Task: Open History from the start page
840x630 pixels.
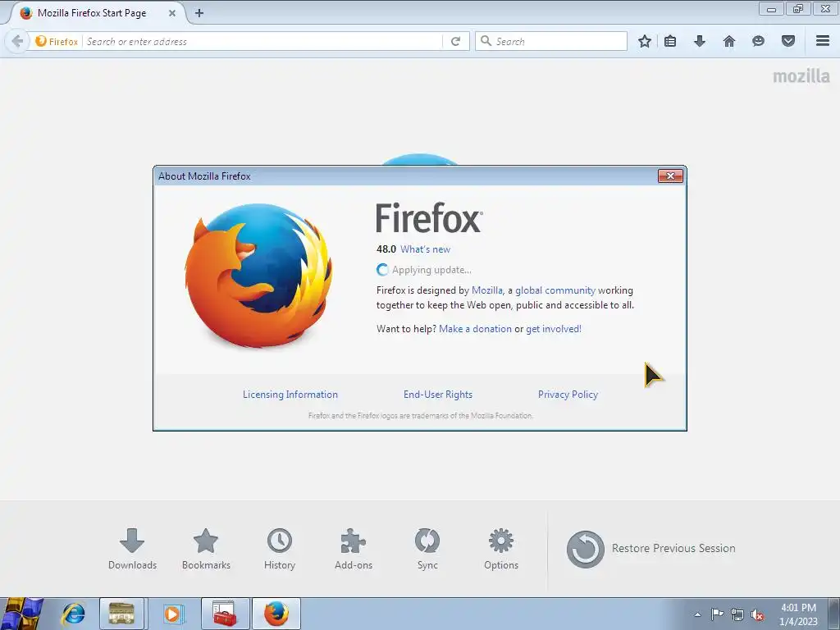Action: 280,549
